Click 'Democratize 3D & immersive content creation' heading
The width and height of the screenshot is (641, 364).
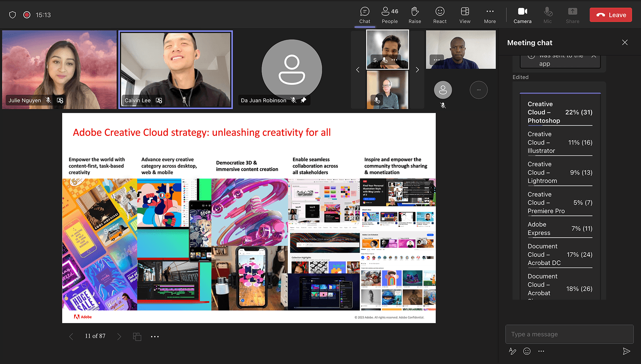247,166
